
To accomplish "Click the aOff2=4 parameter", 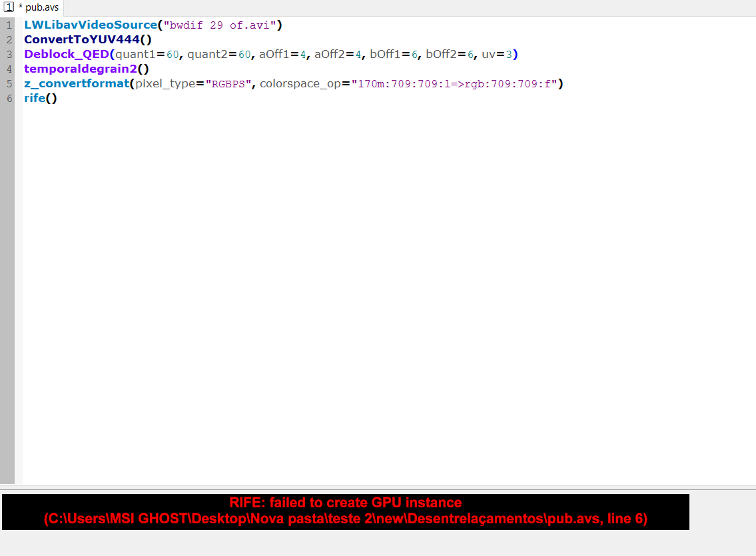I will coord(338,55).
